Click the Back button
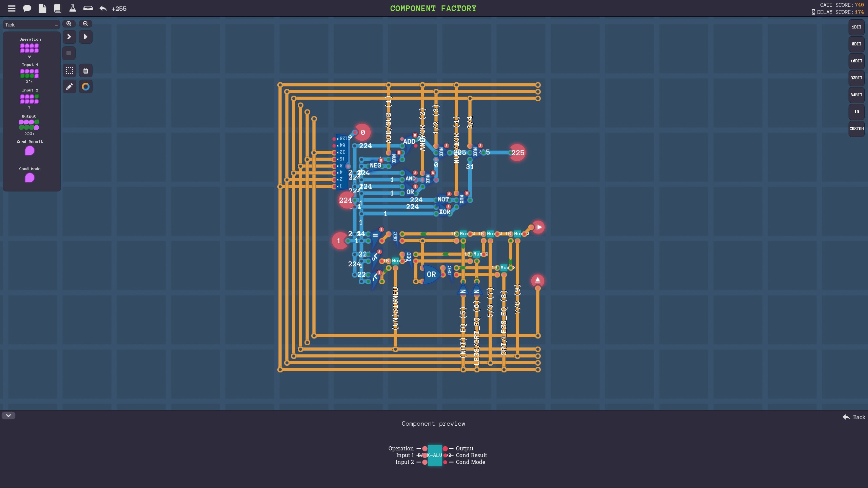868x488 pixels. click(x=854, y=417)
